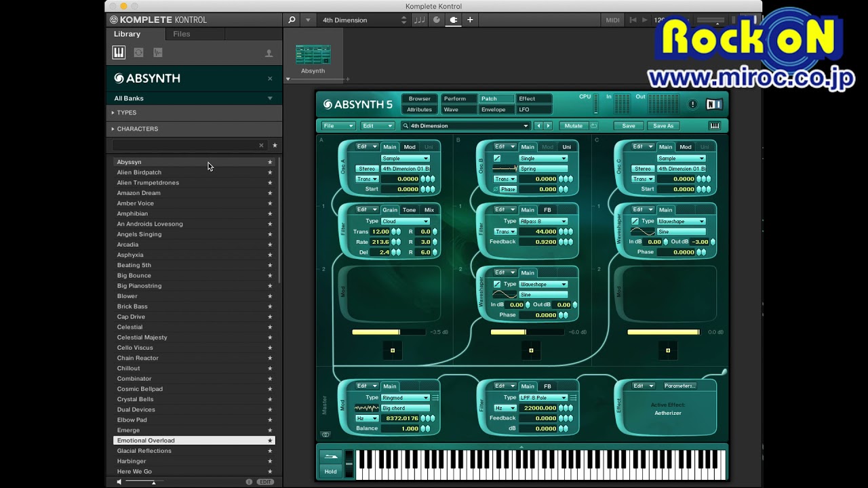The image size is (868, 488).
Task: Toggle Osc C Stereo mode
Action: [643, 169]
